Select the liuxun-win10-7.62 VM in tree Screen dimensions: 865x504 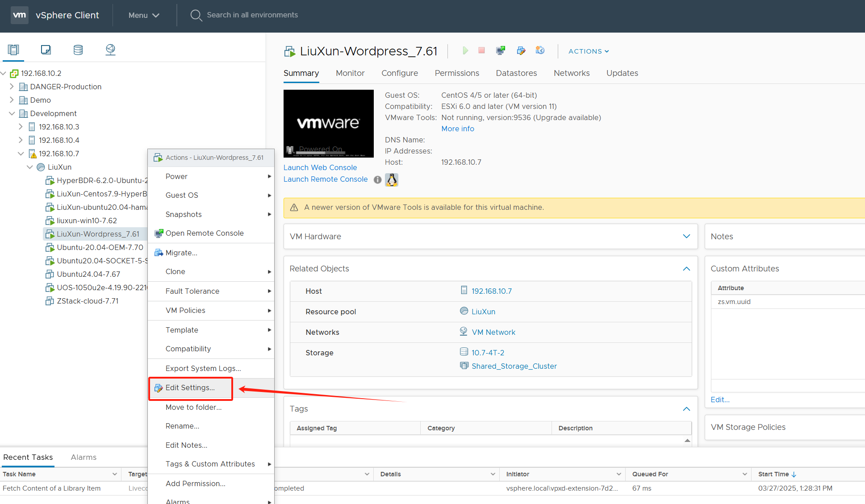coord(87,221)
